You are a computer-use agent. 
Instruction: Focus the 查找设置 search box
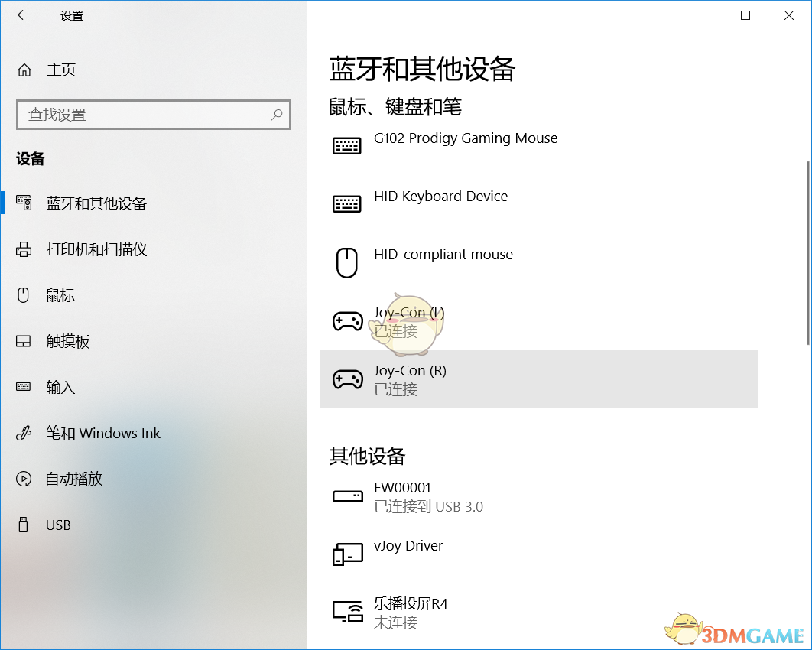[x=153, y=115]
